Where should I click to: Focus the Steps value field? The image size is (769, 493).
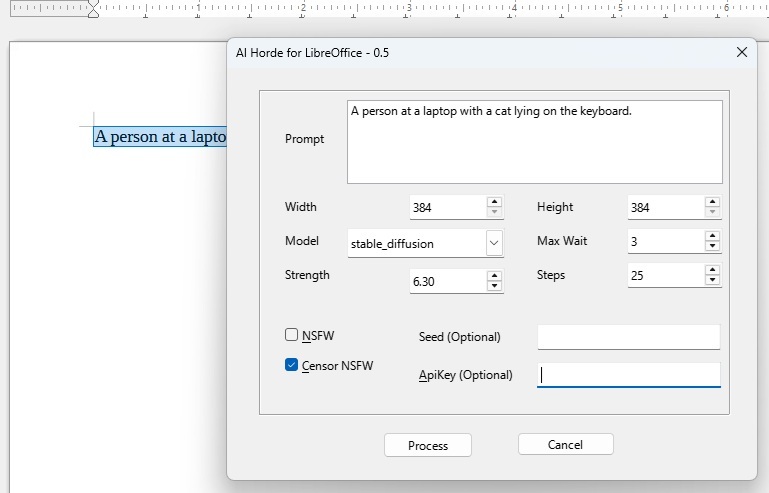click(x=666, y=275)
